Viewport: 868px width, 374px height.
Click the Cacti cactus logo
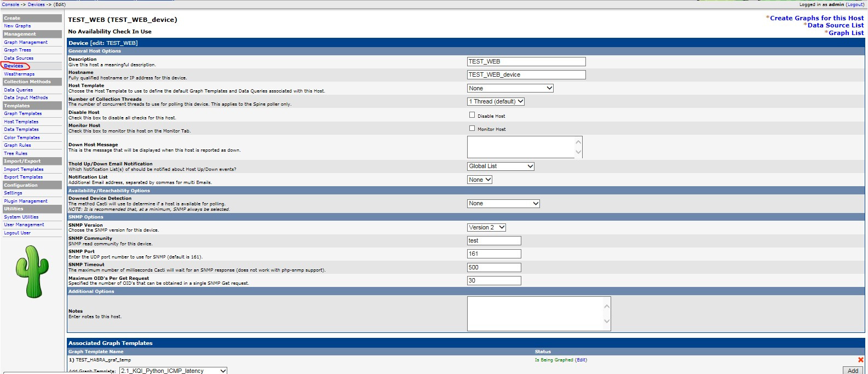tap(33, 272)
